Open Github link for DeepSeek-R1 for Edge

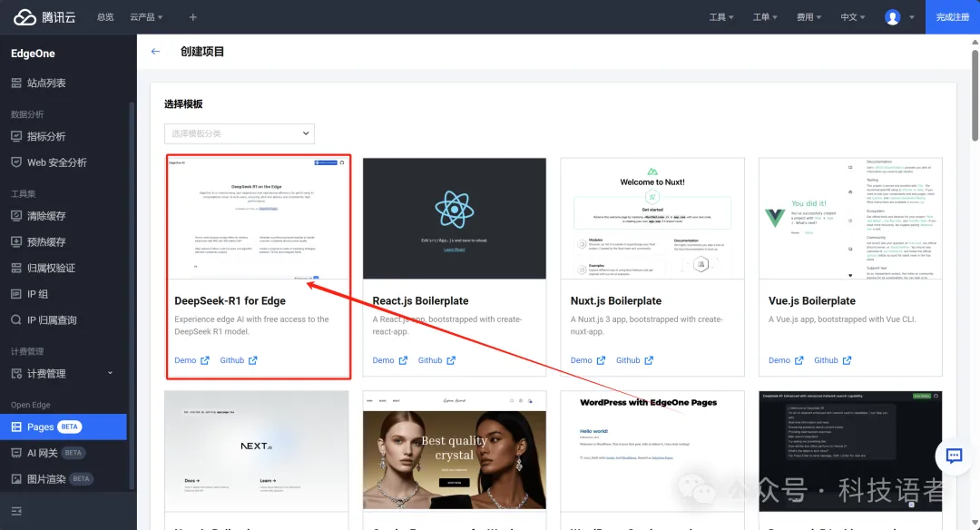click(x=238, y=360)
